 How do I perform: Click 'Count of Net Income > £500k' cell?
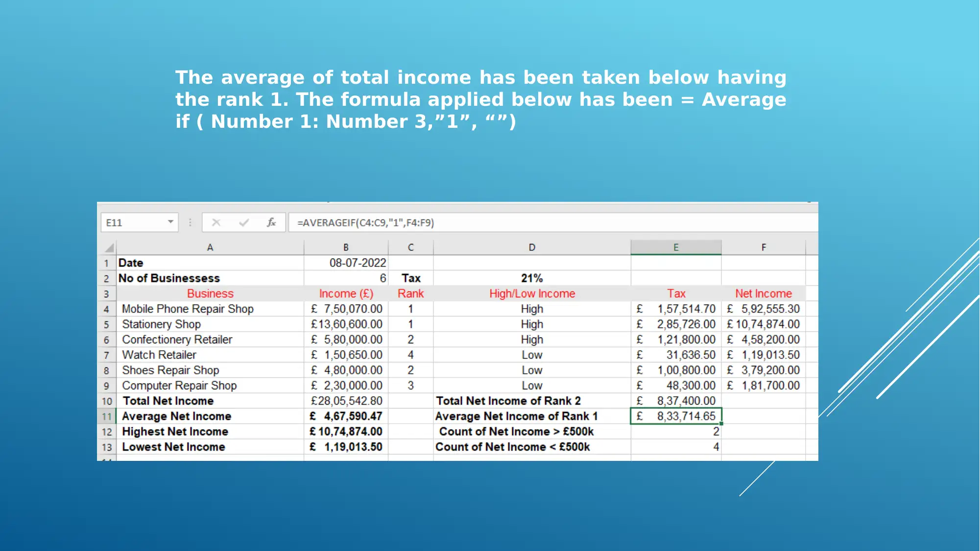(x=532, y=431)
